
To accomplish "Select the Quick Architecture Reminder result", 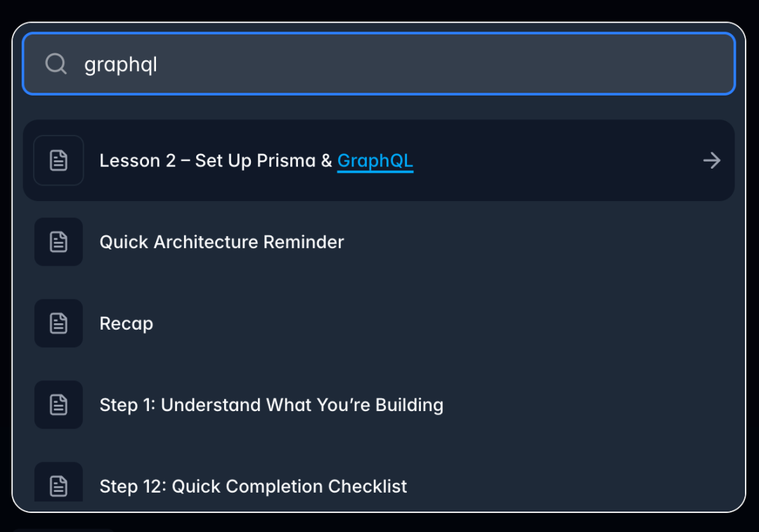I will point(222,242).
